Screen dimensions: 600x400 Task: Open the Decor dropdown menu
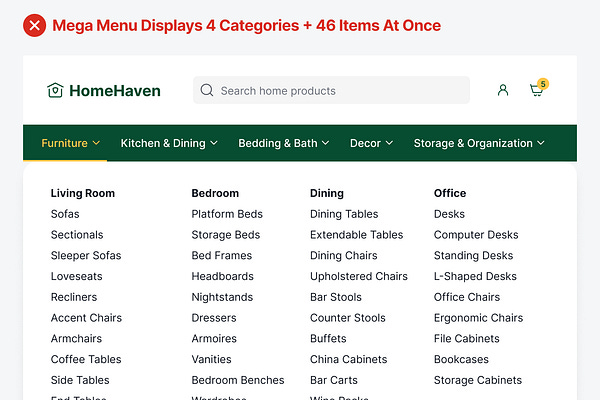pos(371,143)
